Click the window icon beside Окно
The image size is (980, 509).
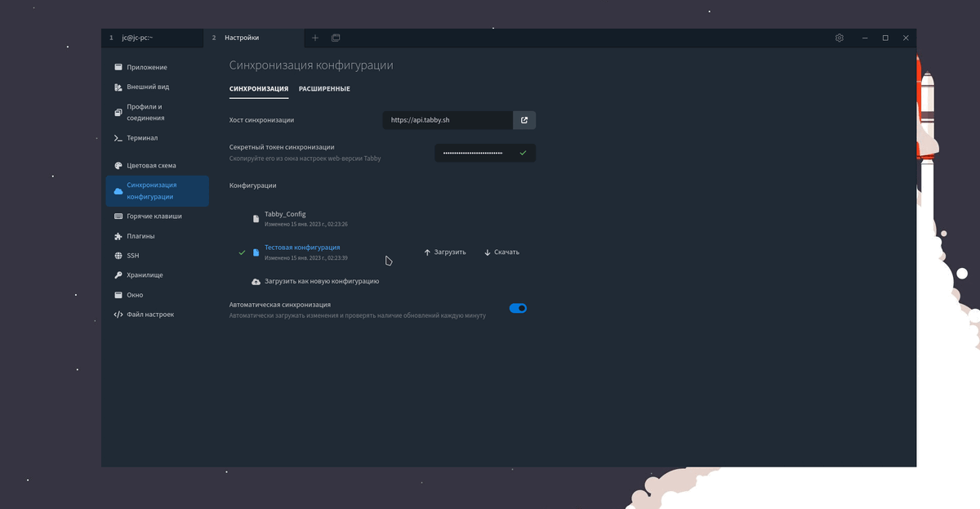pyautogui.click(x=118, y=295)
